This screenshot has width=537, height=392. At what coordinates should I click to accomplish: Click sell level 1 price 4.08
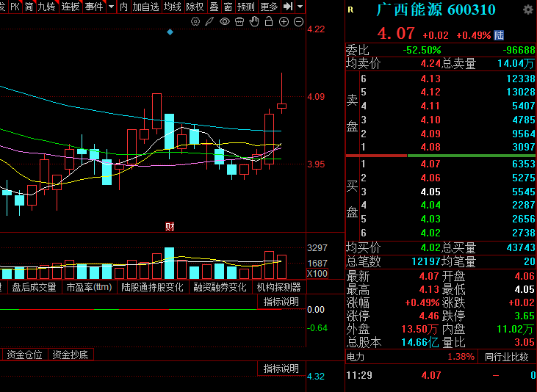[430, 147]
